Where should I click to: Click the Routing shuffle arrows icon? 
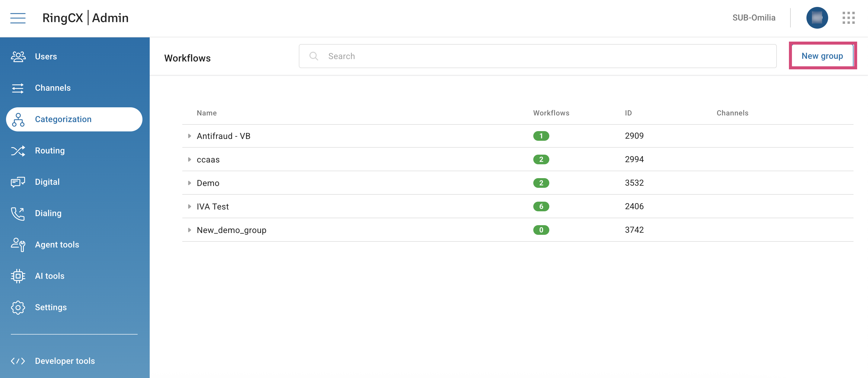tap(18, 151)
